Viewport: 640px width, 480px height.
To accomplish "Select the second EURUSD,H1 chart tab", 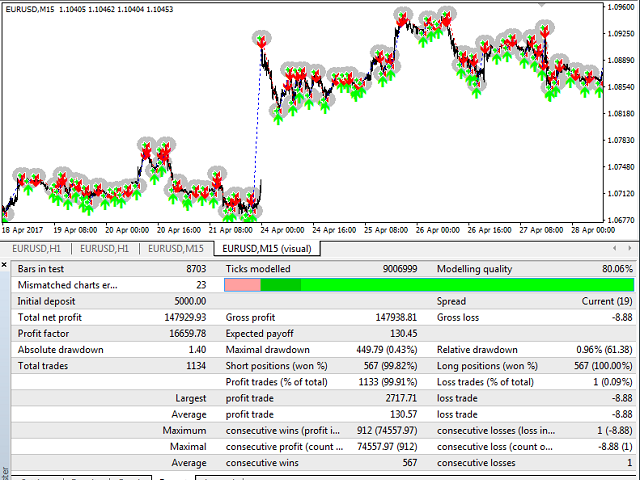I will coord(109,248).
